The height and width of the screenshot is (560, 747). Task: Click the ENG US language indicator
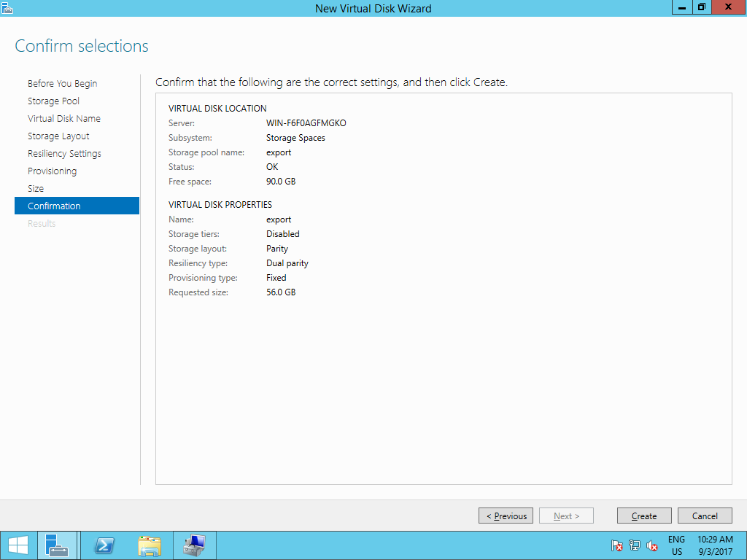coord(676,545)
